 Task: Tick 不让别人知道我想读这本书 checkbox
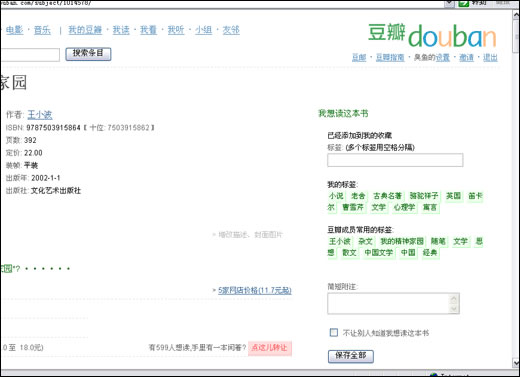333,332
